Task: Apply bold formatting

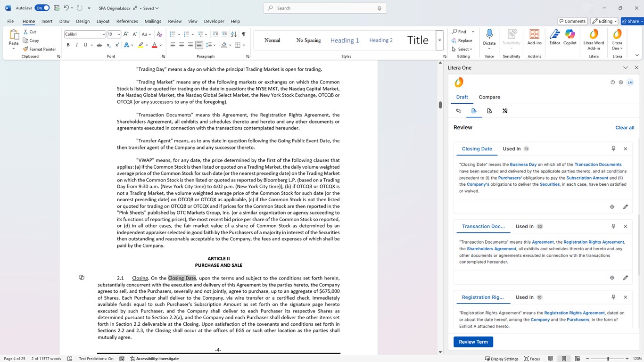Action: [x=68, y=45]
